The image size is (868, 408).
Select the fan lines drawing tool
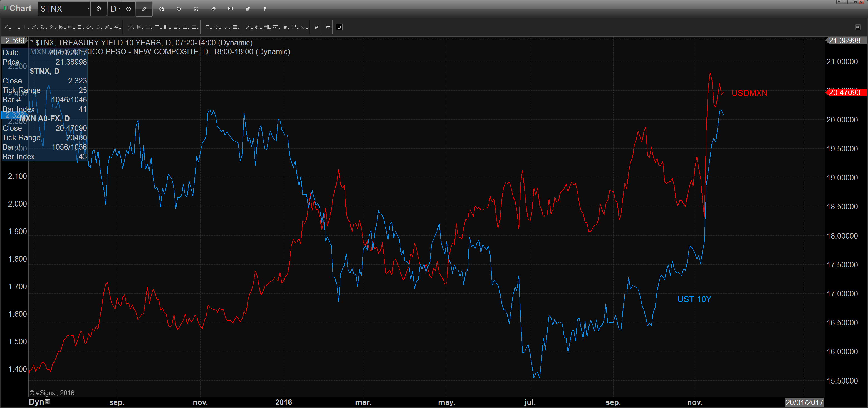(43, 27)
